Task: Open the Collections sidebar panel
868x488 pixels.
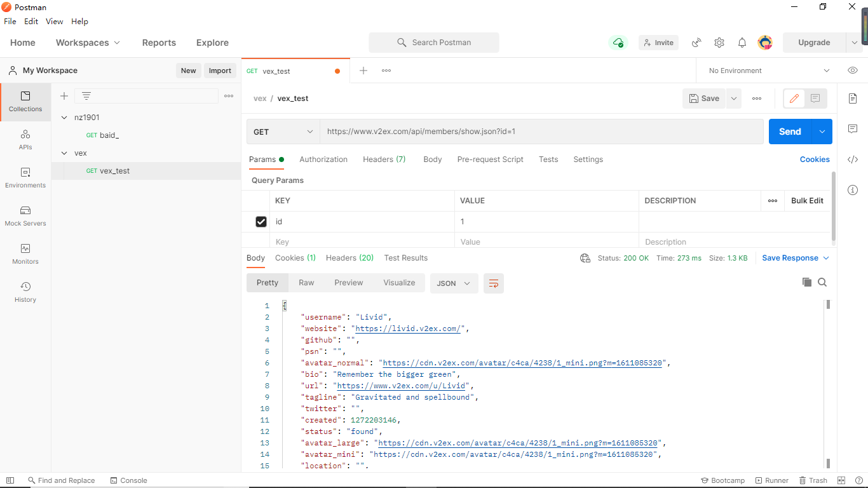Action: click(x=25, y=102)
